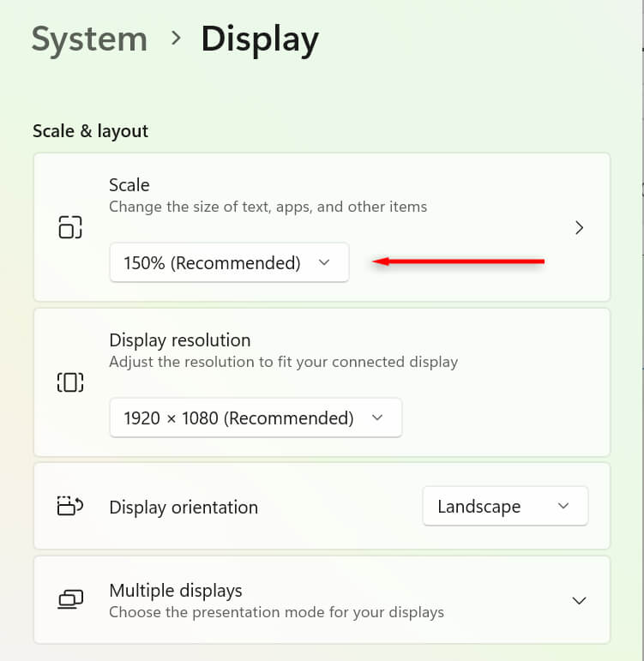Click the breadcrumb chevron after System
This screenshot has width=644, height=661.
pos(175,39)
